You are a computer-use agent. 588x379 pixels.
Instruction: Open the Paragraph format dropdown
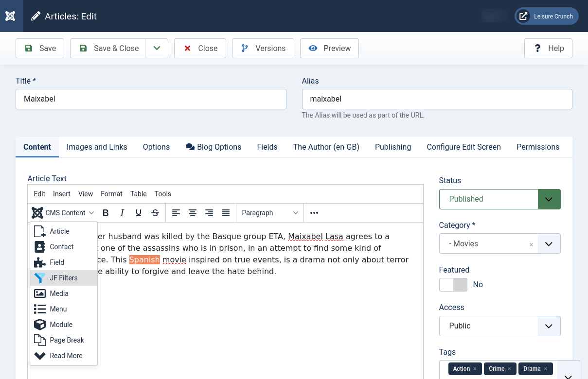[270, 213]
